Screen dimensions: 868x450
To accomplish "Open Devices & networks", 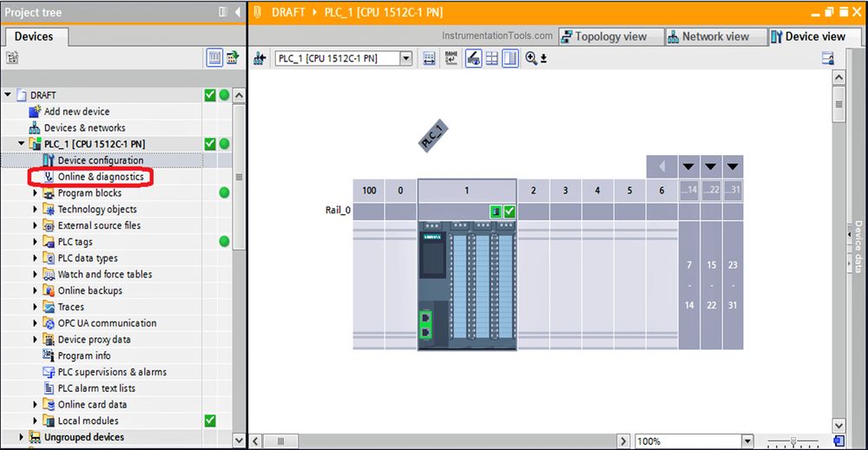I will [x=85, y=127].
